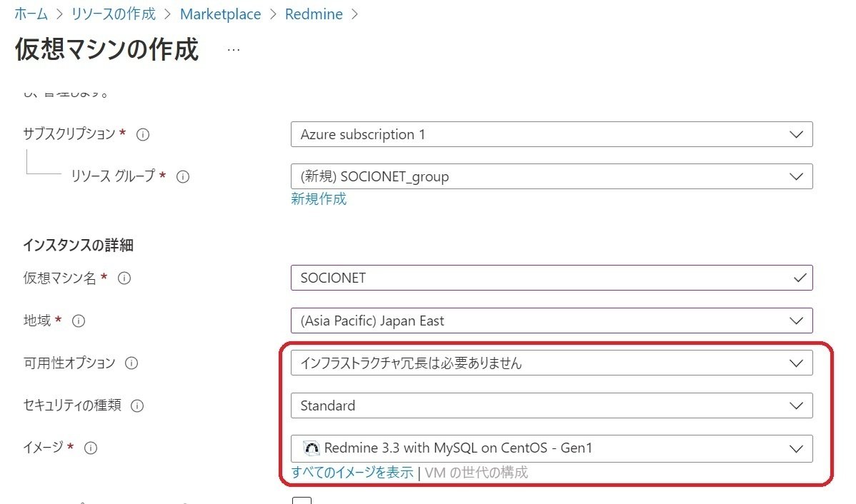Click the SOCIONET virtual machine name field
Screen dimensions: 856x504
tap(543, 278)
